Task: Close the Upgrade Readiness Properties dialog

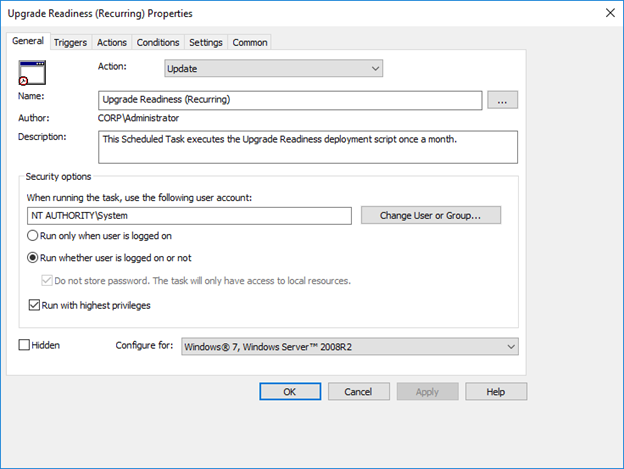Action: [610, 13]
